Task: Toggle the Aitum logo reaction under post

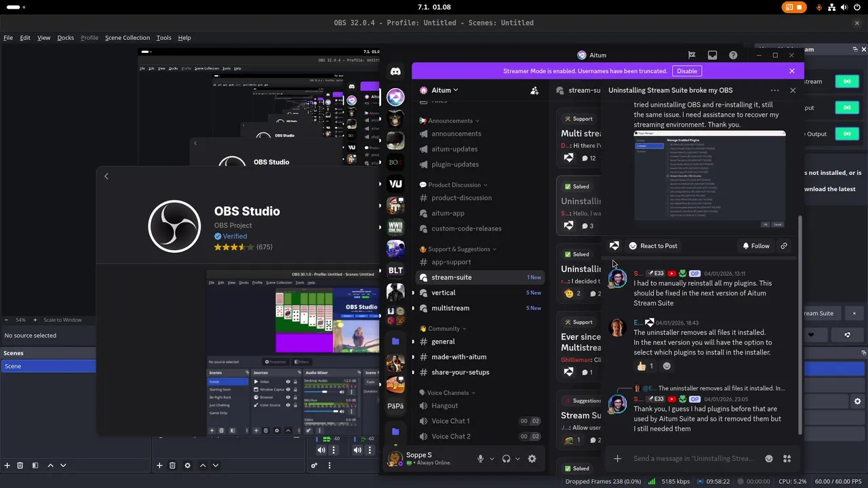Action: [614, 246]
